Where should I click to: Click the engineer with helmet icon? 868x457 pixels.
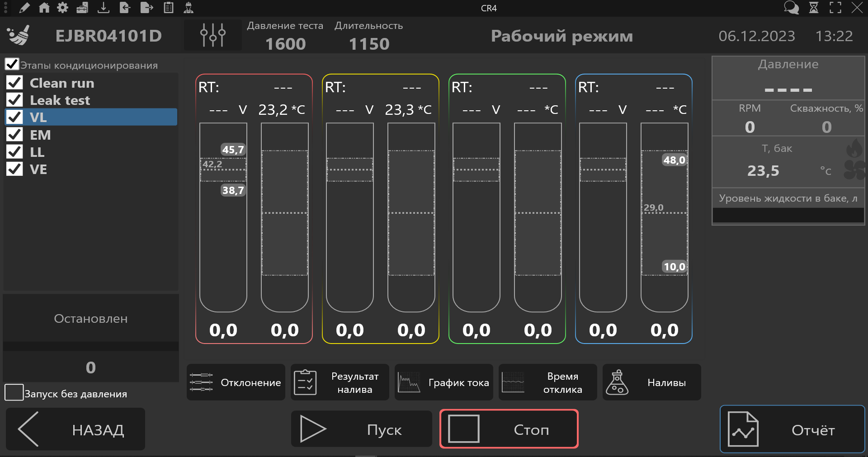click(x=189, y=8)
